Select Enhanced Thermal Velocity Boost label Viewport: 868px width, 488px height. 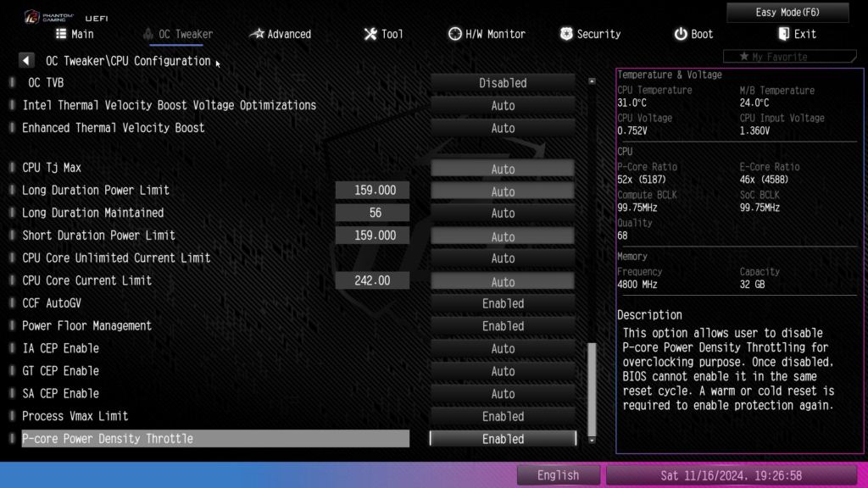(x=114, y=128)
